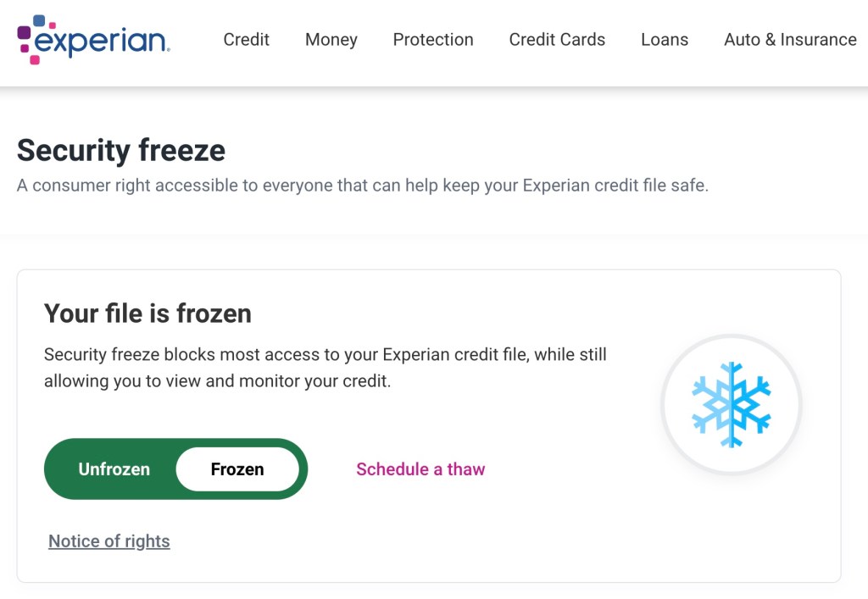Open the Credit Cards menu
Viewport: 868px width, 599px height.
pos(556,40)
